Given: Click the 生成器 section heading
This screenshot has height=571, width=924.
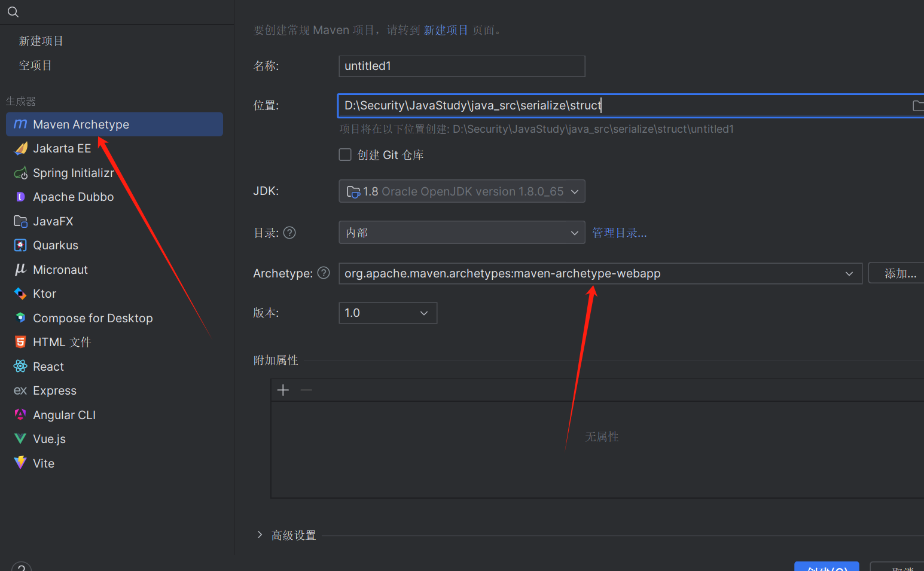Looking at the screenshot, I should click(x=21, y=101).
